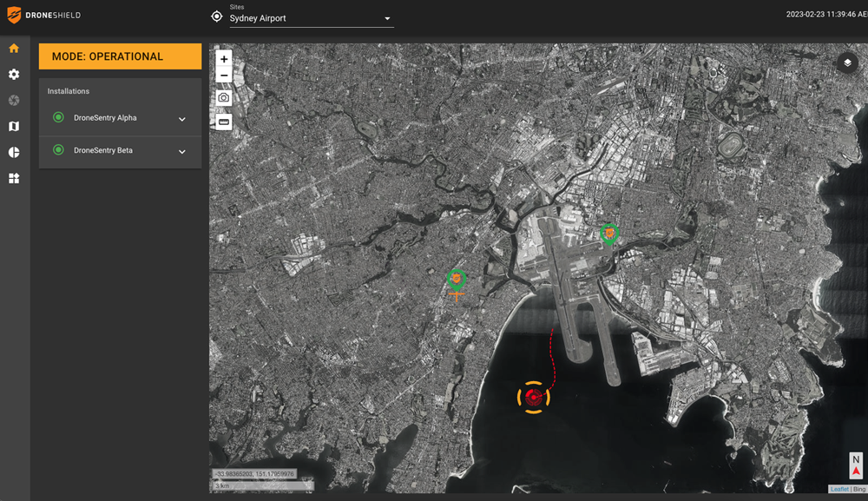Open the Map view sidebar icon

click(14, 126)
